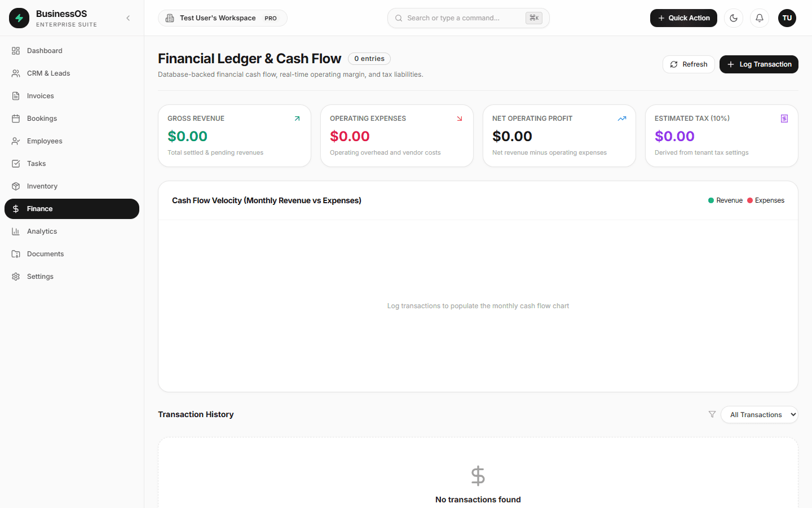Open Test User's Workspace switcher
The image size is (812, 508).
pyautogui.click(x=223, y=18)
